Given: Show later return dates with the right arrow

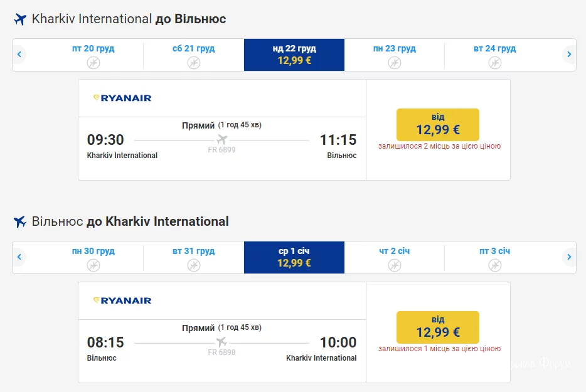Looking at the screenshot, I should tap(569, 257).
